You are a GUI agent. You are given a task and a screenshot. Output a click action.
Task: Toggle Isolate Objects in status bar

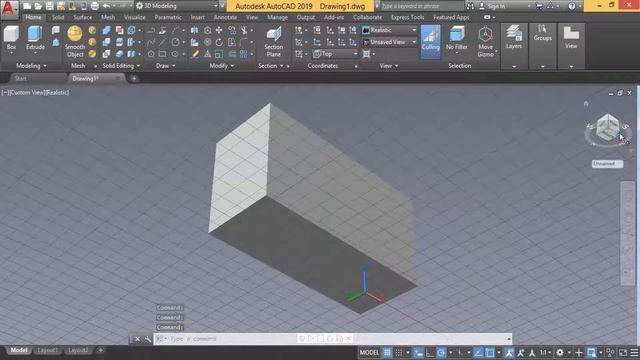click(611, 352)
